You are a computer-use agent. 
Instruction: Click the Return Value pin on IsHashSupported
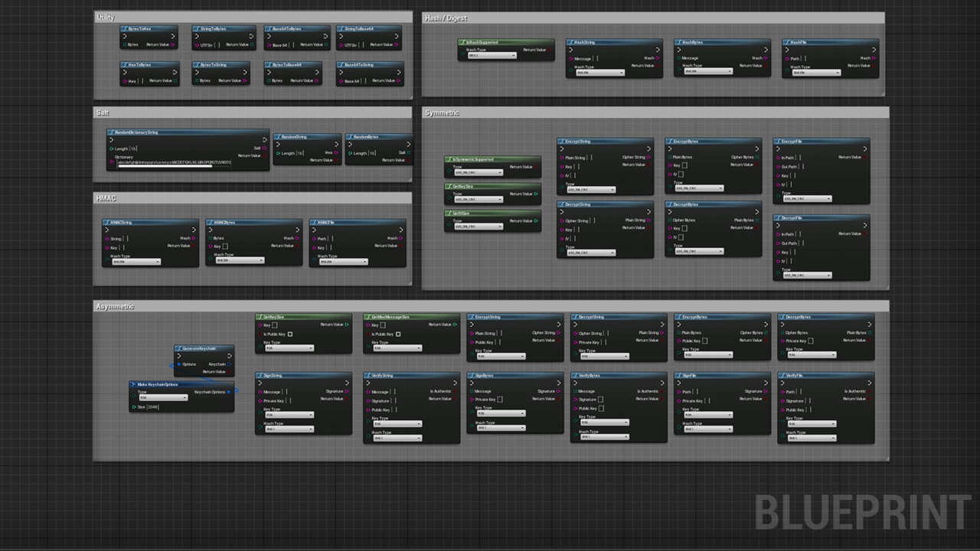(549, 51)
